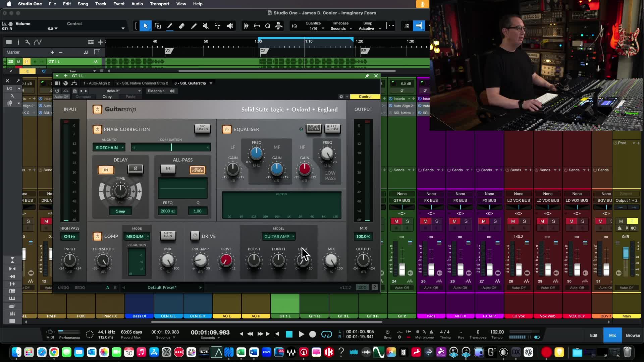
Task: Open the compressor MEDIUM mode dropdown
Action: click(137, 236)
